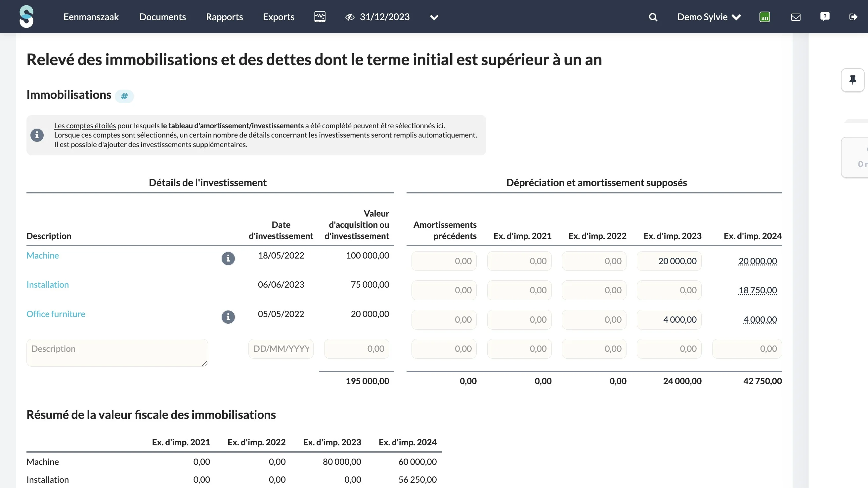Click Installation's 2024 value 18 750,00
868x488 pixels.
click(758, 290)
